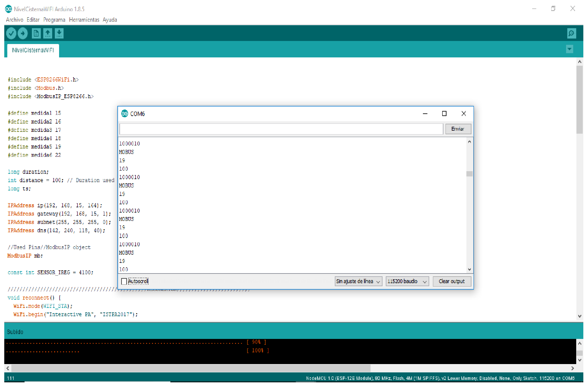588x387 pixels.
Task: Save the sketch using the Save toolbar icon
Action: (59, 33)
